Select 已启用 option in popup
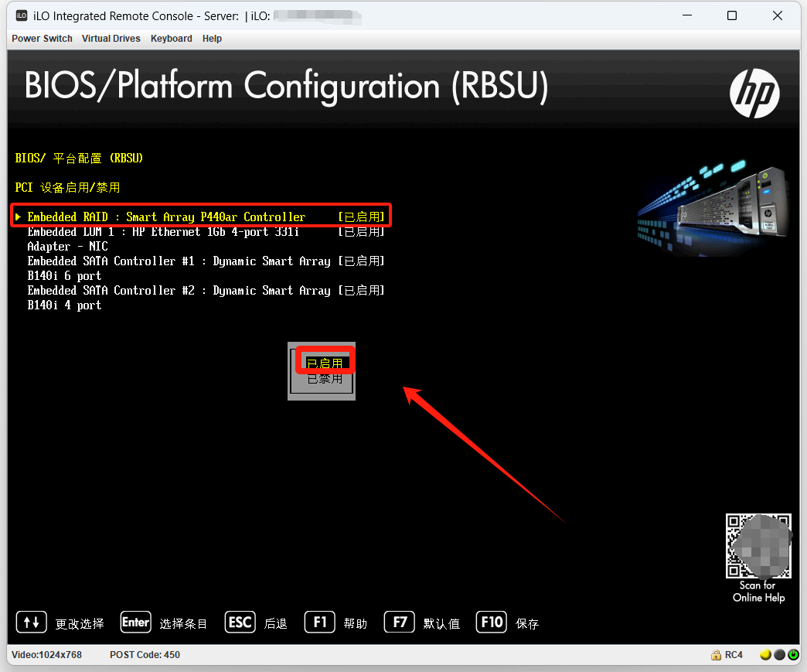807x672 pixels. (x=325, y=363)
